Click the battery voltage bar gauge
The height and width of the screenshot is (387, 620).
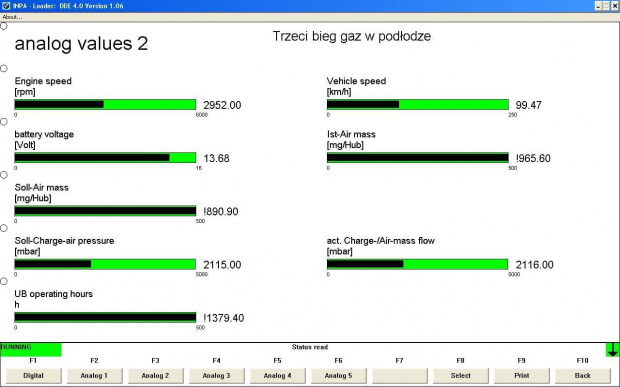pyautogui.click(x=105, y=158)
